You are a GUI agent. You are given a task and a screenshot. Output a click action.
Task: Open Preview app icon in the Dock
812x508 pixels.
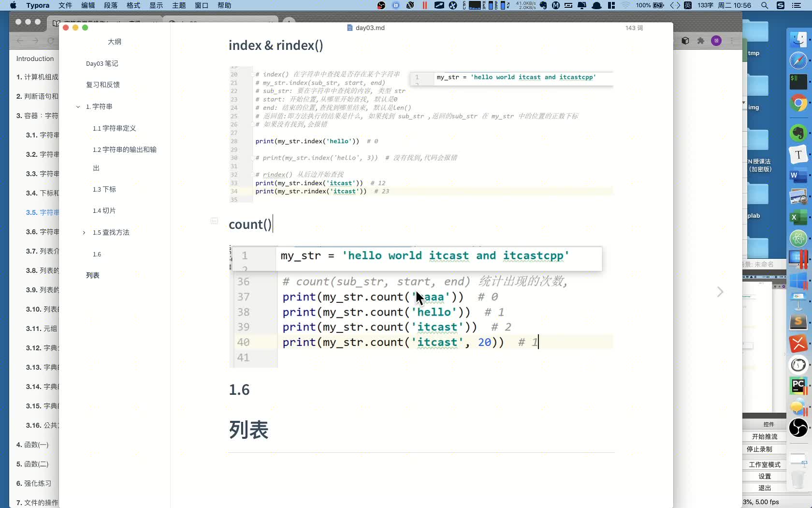pyautogui.click(x=798, y=197)
